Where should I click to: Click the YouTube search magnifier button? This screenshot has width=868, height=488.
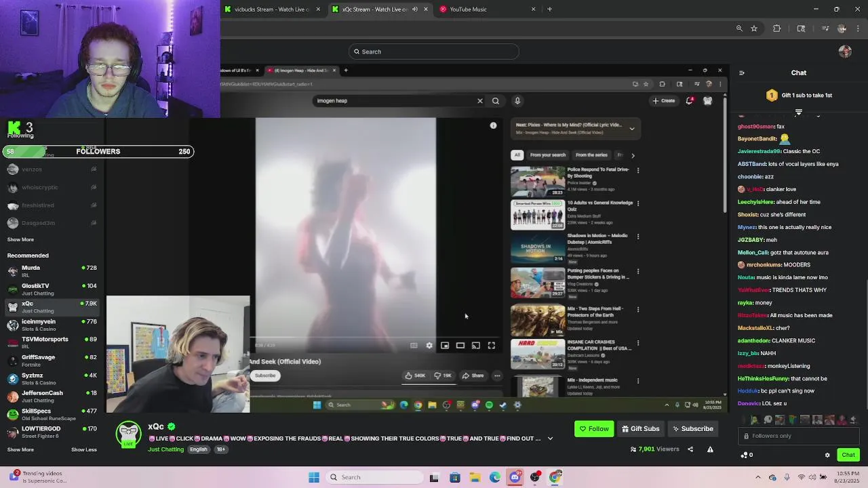(496, 101)
